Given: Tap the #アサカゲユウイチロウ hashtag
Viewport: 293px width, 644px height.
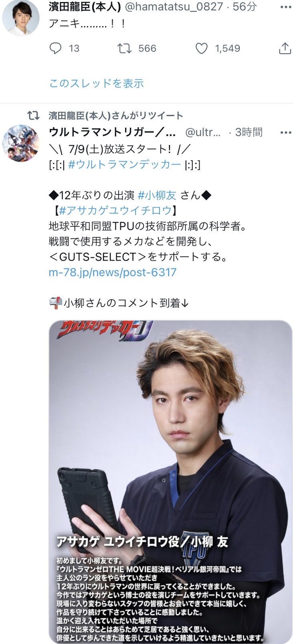Looking at the screenshot, I should 115,210.
